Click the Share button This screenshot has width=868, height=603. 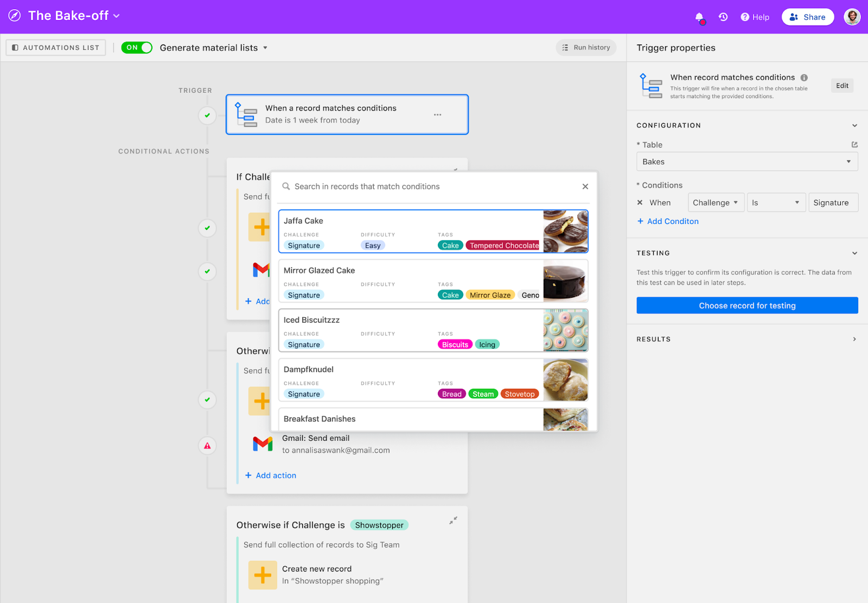[x=808, y=17]
